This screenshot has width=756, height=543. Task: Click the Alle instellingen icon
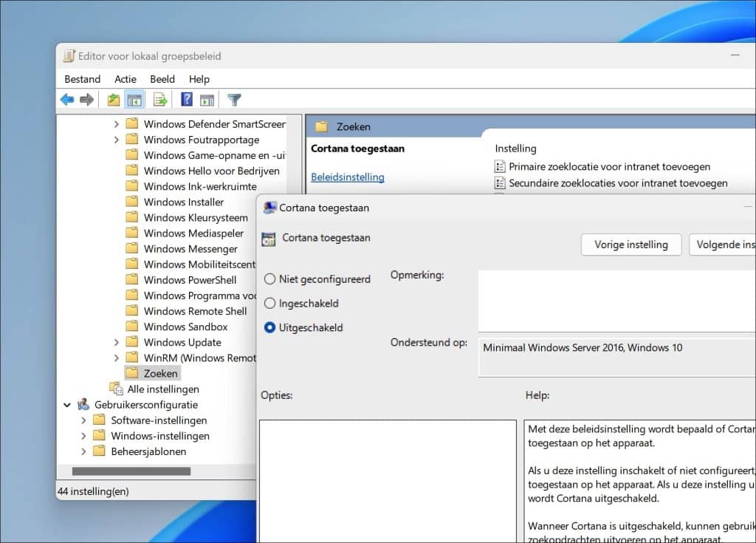point(116,389)
